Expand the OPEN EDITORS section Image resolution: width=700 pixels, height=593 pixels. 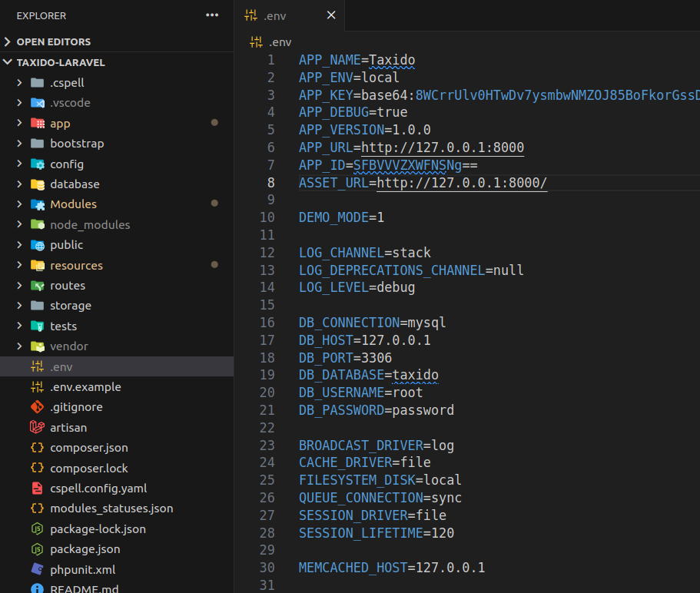[x=53, y=41]
